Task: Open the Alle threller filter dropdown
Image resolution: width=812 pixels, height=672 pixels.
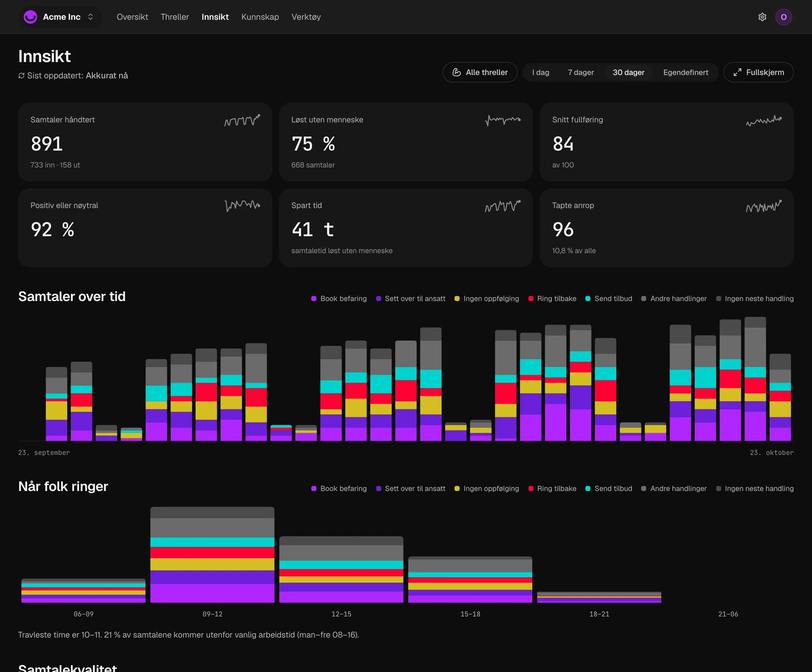Action: point(480,72)
